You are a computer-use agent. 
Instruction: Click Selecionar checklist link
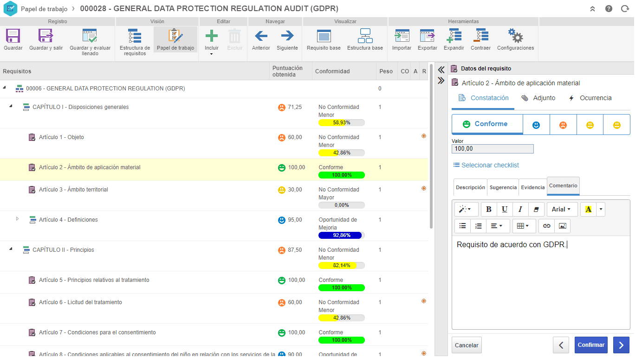[486, 165]
